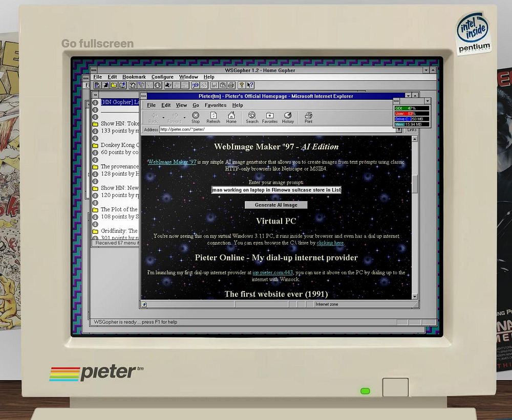Open the WSGopher Bookmark menu
This screenshot has height=420, width=512.
134,77
